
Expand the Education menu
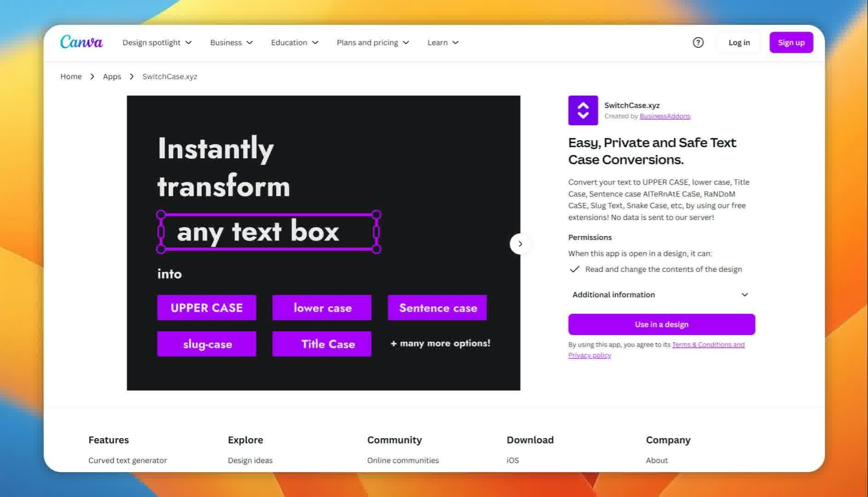click(x=295, y=42)
